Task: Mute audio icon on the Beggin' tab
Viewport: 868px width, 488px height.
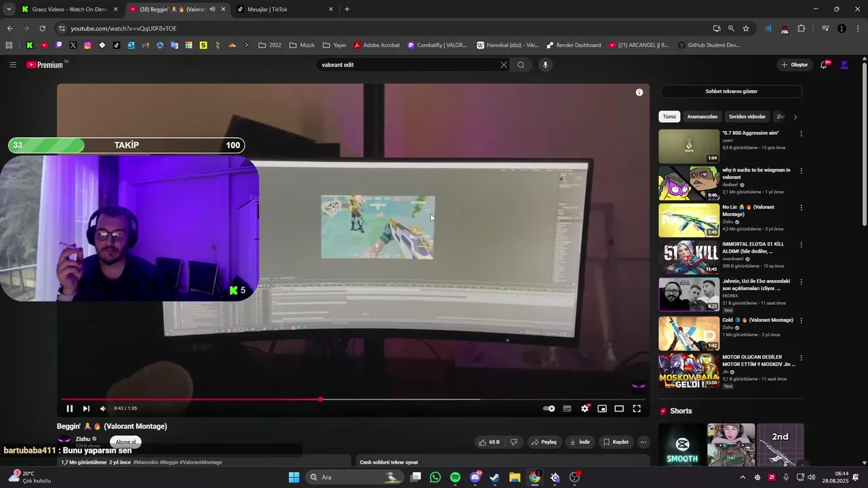Action: point(212,9)
